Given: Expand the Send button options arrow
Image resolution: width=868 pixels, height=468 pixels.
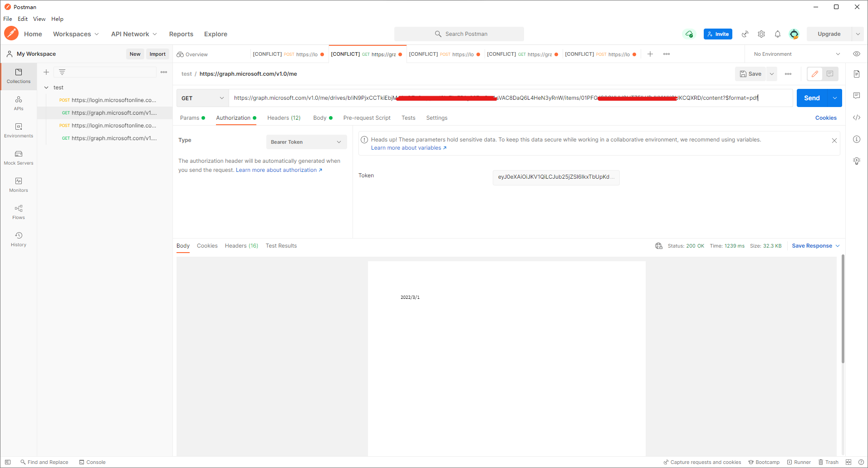Looking at the screenshot, I should (835, 98).
